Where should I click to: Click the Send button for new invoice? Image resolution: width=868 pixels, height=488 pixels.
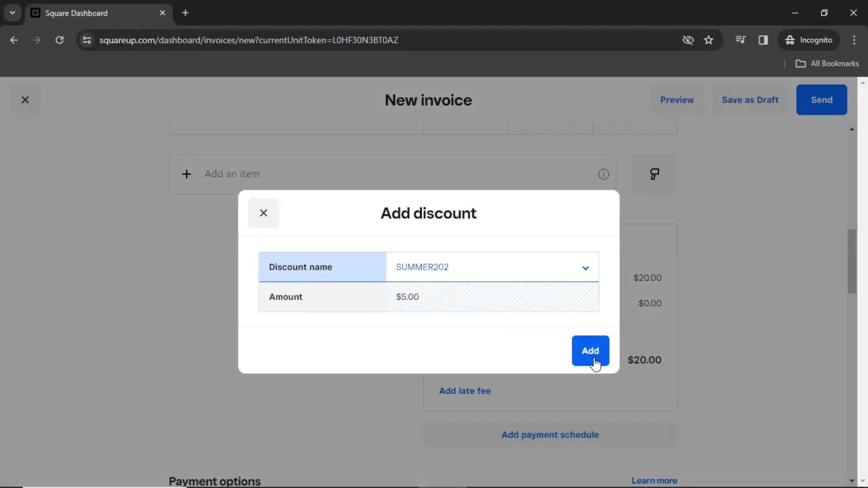(x=821, y=100)
